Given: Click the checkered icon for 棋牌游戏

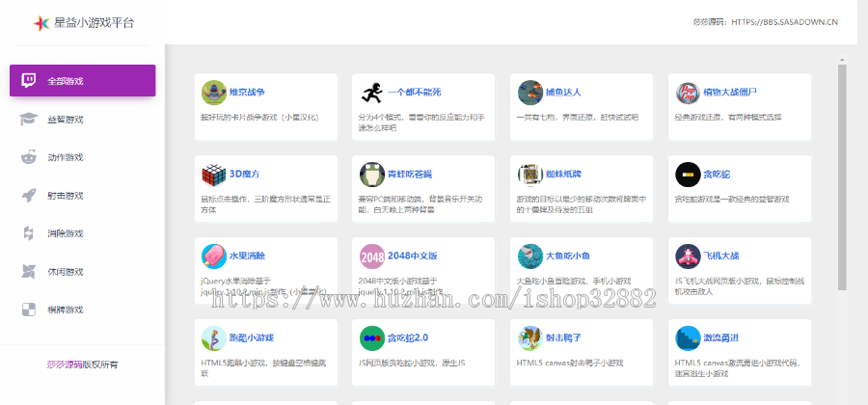Looking at the screenshot, I should tap(29, 310).
